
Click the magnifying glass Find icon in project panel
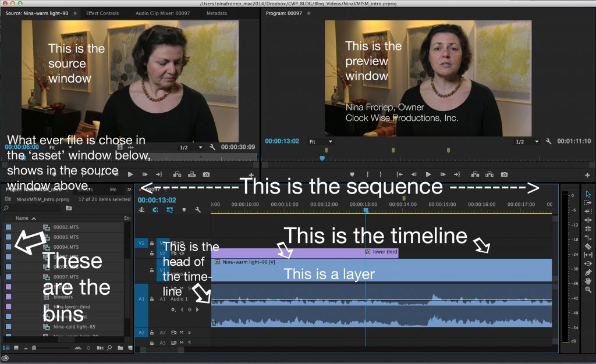coord(109,348)
